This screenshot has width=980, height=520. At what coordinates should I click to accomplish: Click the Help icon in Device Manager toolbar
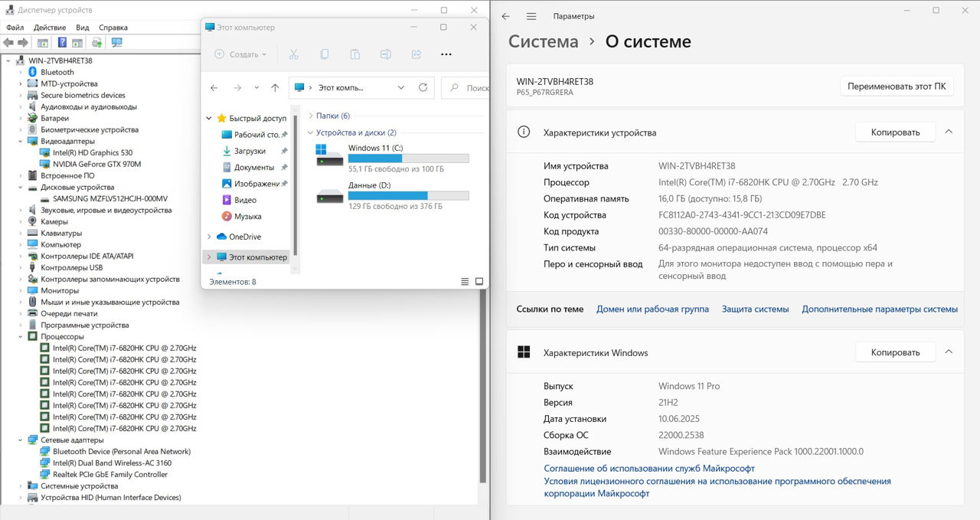(61, 43)
